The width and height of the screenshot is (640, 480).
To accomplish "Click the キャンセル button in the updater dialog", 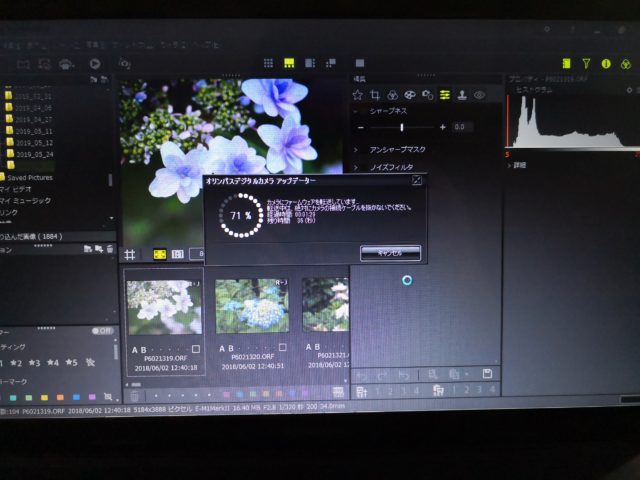I will 390,253.
